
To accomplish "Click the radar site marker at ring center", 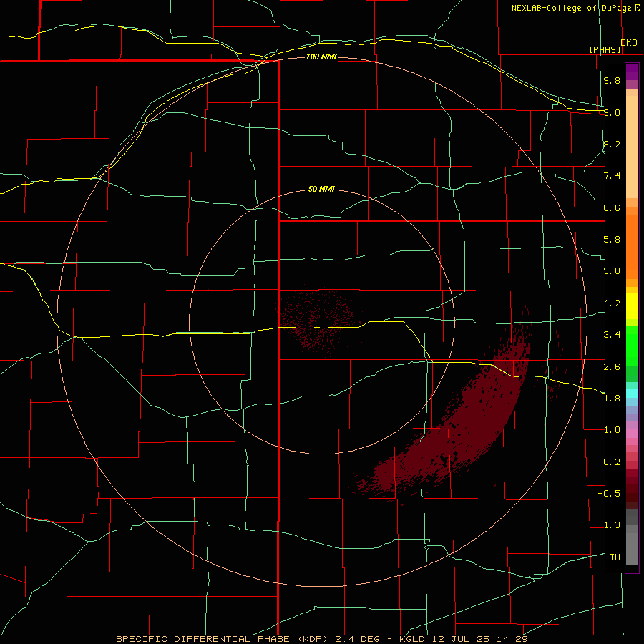I will tap(321, 323).
